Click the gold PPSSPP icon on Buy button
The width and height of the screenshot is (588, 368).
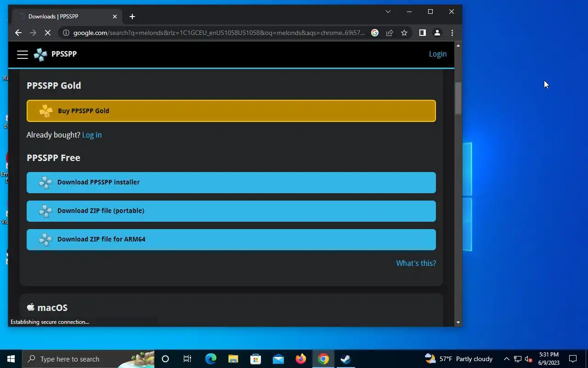tap(46, 111)
